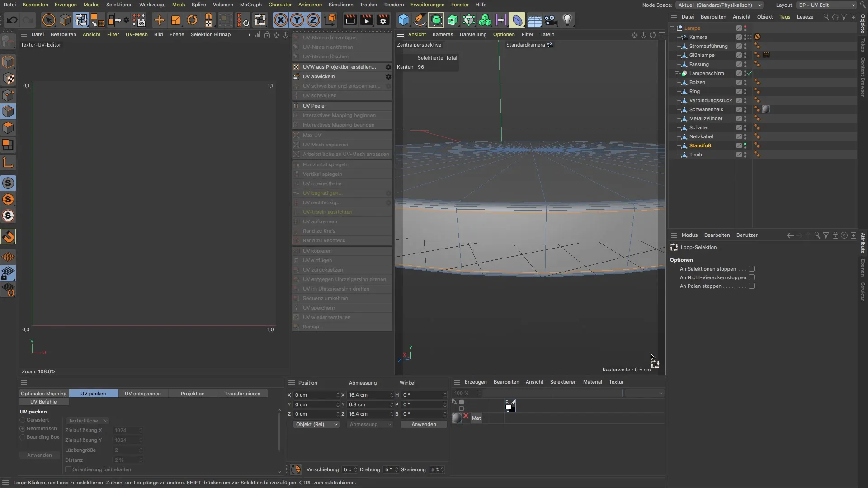This screenshot has width=868, height=488.
Task: Switch to the Transformieren tab
Action: tap(242, 394)
